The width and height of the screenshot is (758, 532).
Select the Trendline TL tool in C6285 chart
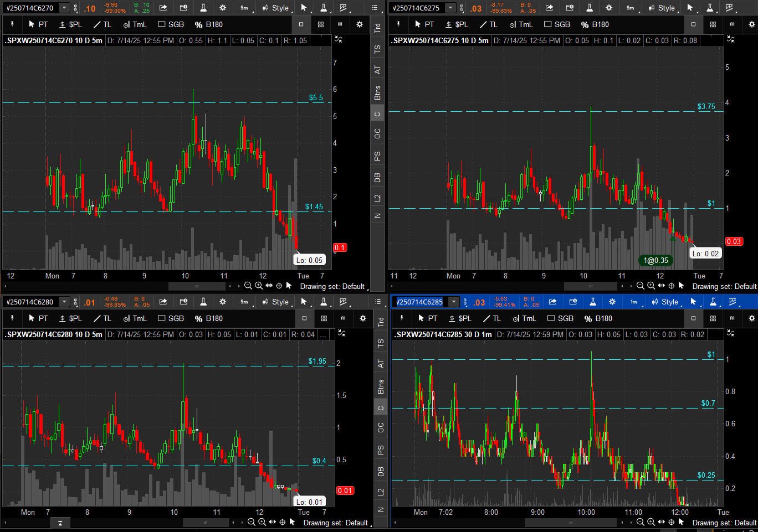tap(491, 318)
